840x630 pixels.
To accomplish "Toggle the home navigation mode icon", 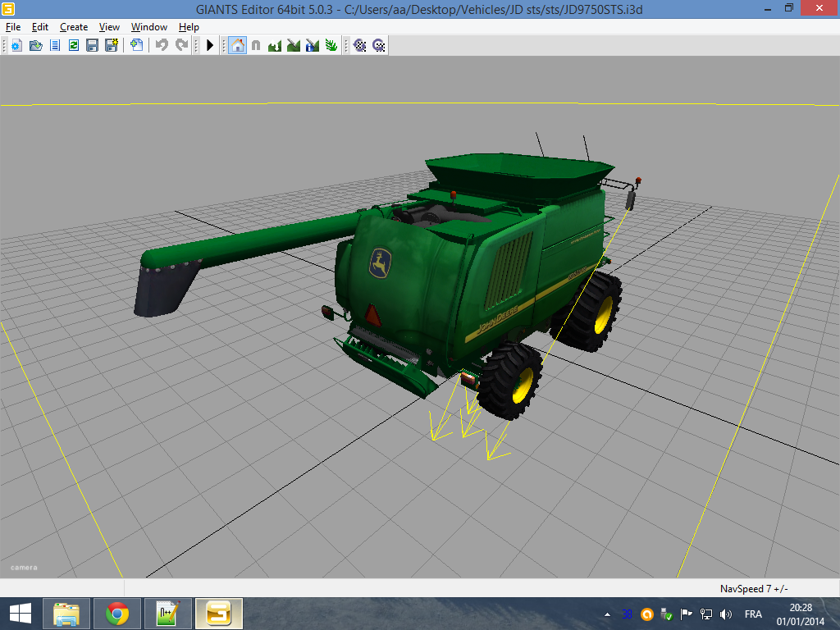I will click(x=237, y=46).
